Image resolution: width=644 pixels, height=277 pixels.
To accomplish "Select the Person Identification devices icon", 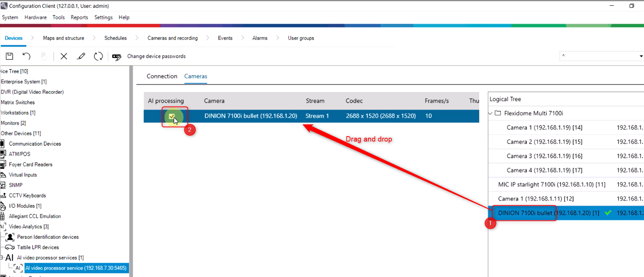I will (x=10, y=237).
